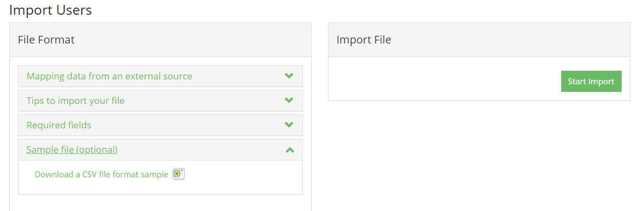Select the Import File panel header

(479, 40)
